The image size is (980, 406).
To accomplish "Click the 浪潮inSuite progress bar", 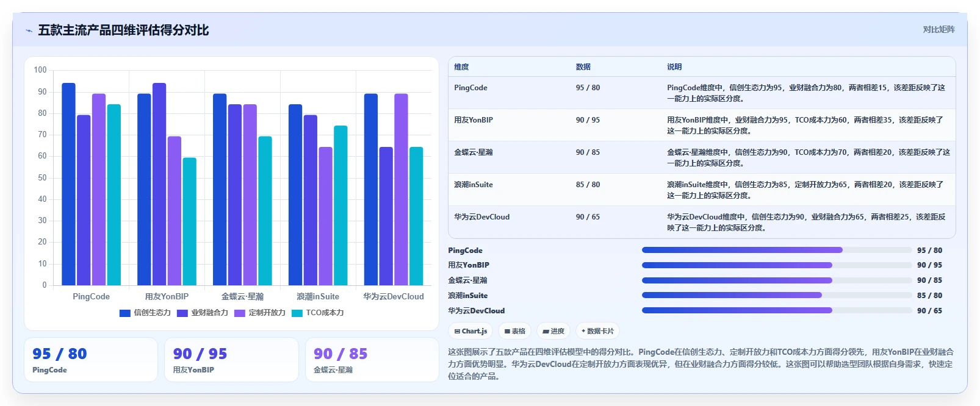I will (x=777, y=295).
